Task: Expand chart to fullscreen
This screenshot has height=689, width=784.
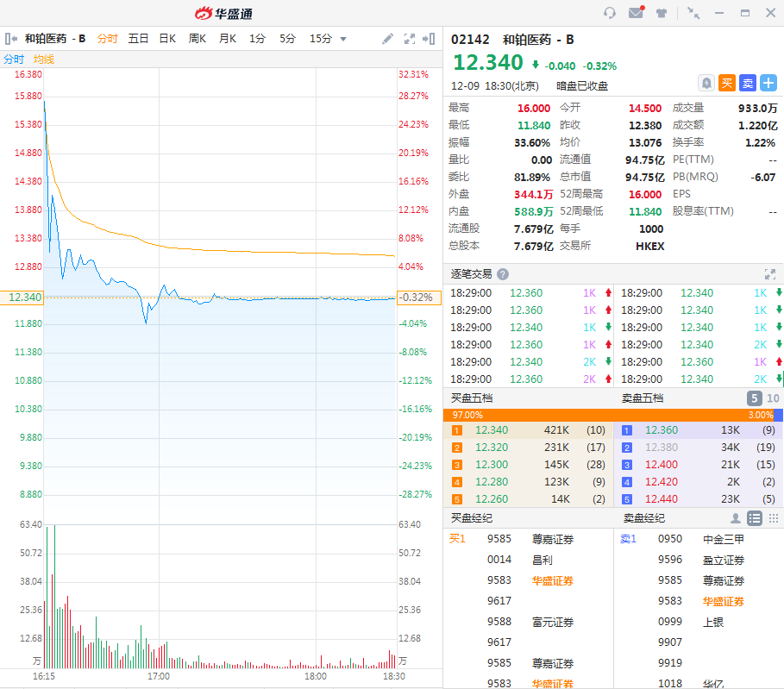Action: tap(410, 39)
